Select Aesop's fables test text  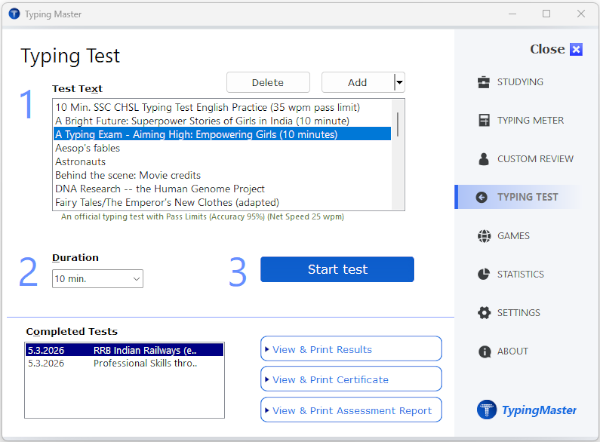223,148
